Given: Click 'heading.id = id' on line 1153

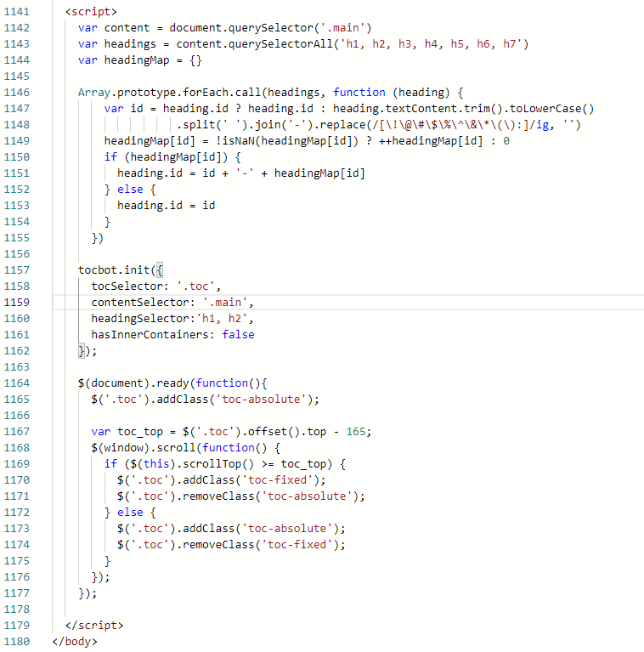Looking at the screenshot, I should 167,206.
